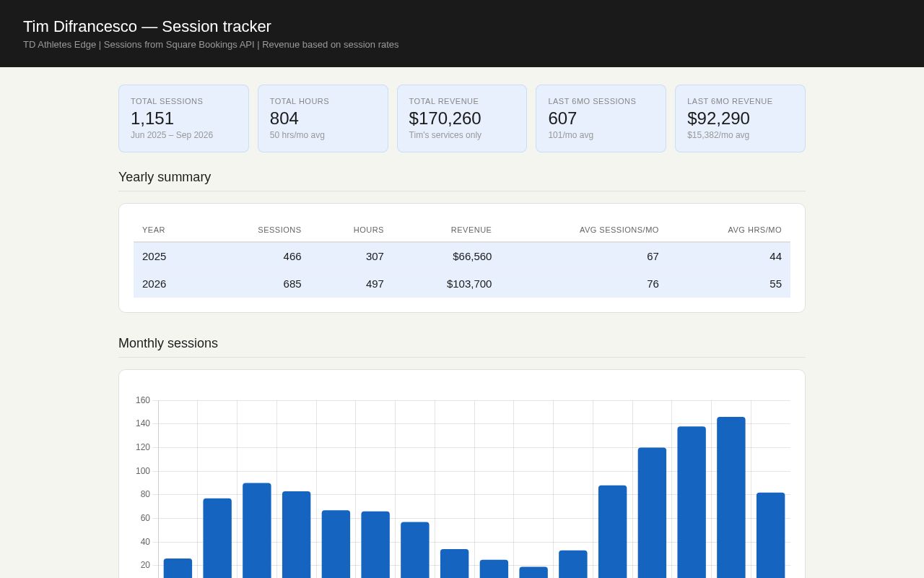Click the Total Revenue card showing $170,260
The image size is (924, 578).
[x=462, y=118]
